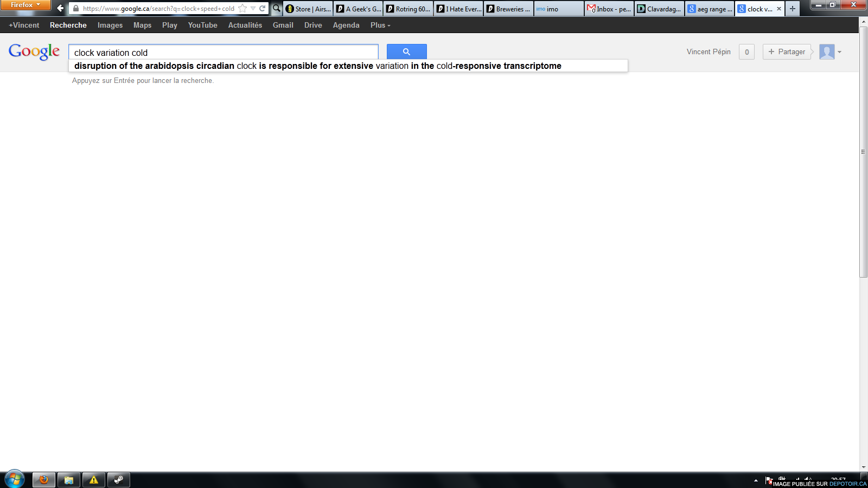Click the Vincent Pépin profile name

pos(709,52)
